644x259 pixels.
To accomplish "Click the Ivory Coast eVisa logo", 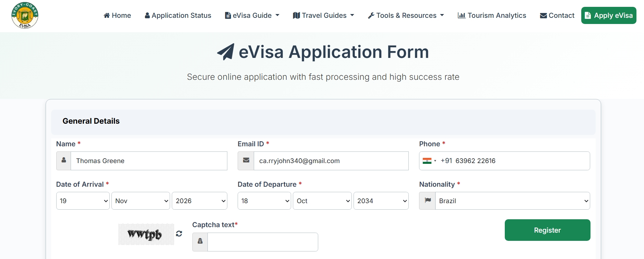I will (25, 15).
